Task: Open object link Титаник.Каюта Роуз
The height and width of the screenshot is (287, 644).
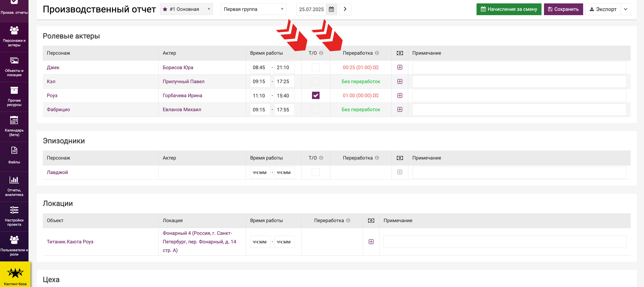Action: click(x=70, y=242)
